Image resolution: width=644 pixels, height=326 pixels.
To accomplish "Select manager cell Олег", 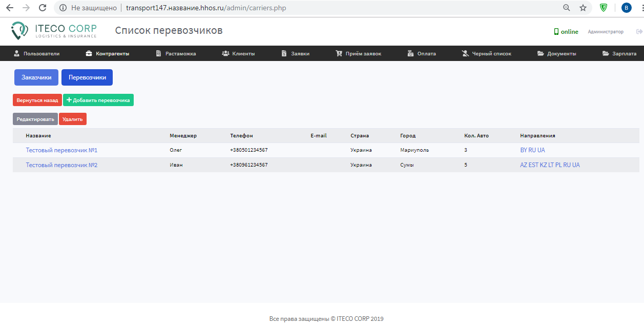I will [x=176, y=150].
